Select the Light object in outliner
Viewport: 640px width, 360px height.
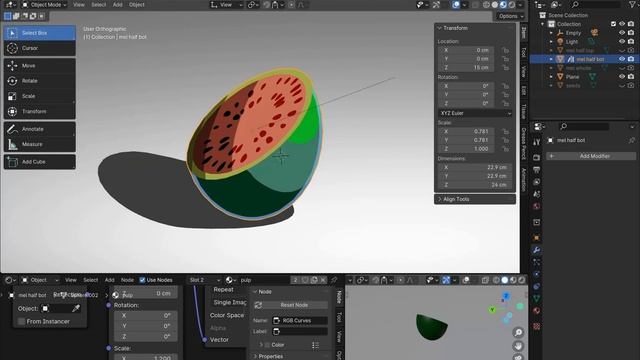click(x=571, y=42)
